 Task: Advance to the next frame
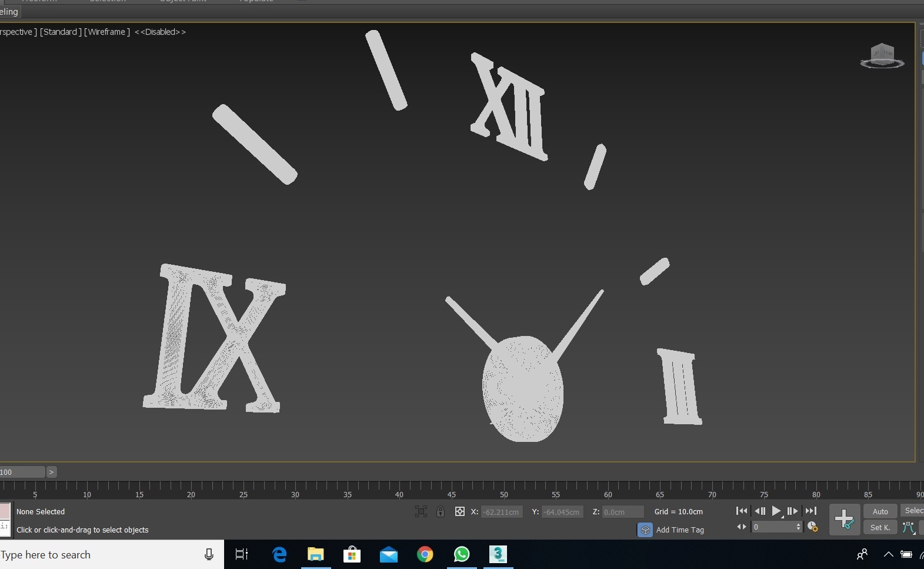[793, 511]
